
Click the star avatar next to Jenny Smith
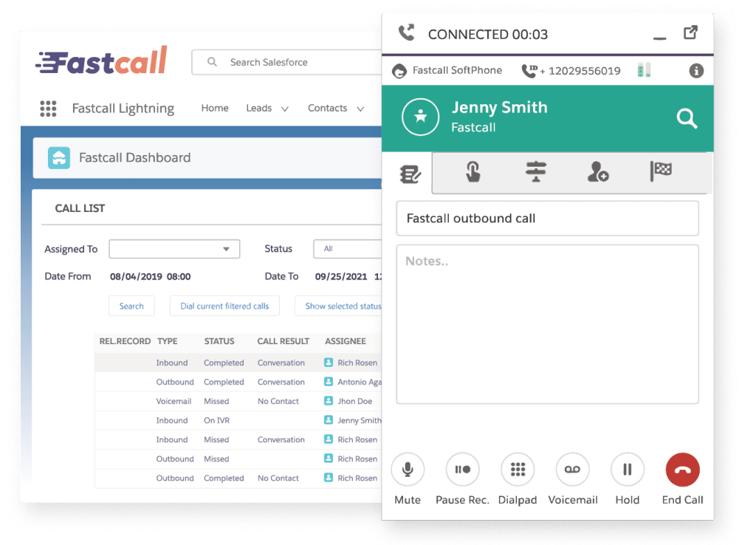click(420, 117)
